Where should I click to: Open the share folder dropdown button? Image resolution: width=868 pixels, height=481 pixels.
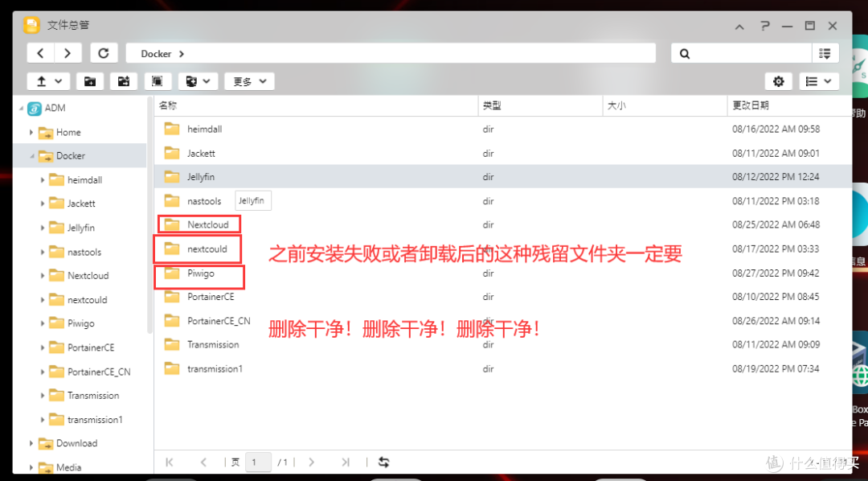pos(199,81)
